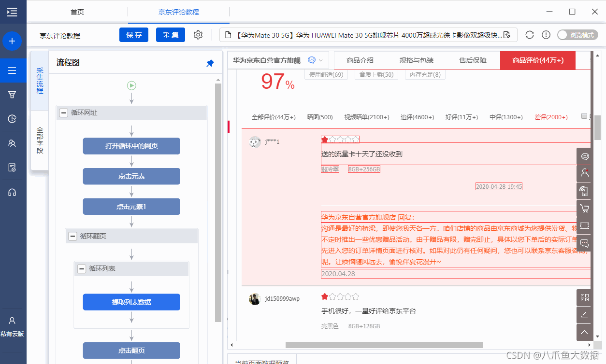
Task: Click the 保存 button
Action: tap(134, 35)
